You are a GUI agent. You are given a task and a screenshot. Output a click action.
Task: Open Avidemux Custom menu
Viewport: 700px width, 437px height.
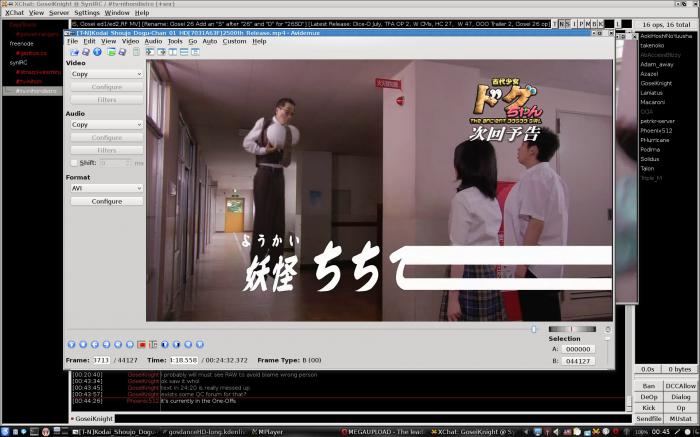tap(234, 41)
